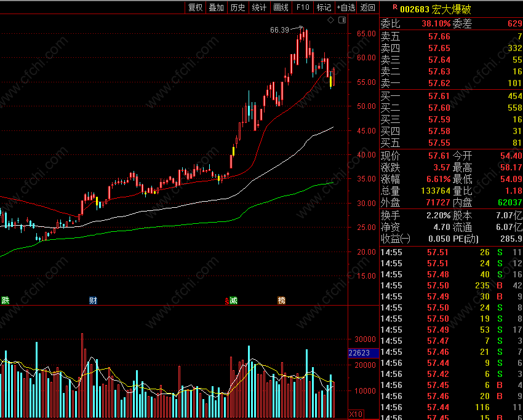The height and width of the screenshot is (420, 523).
Task: Open the 历史 history view
Action: (x=238, y=7)
